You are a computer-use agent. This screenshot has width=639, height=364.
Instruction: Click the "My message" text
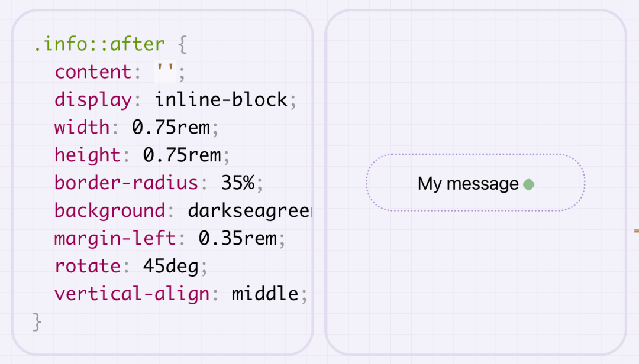coord(467,184)
